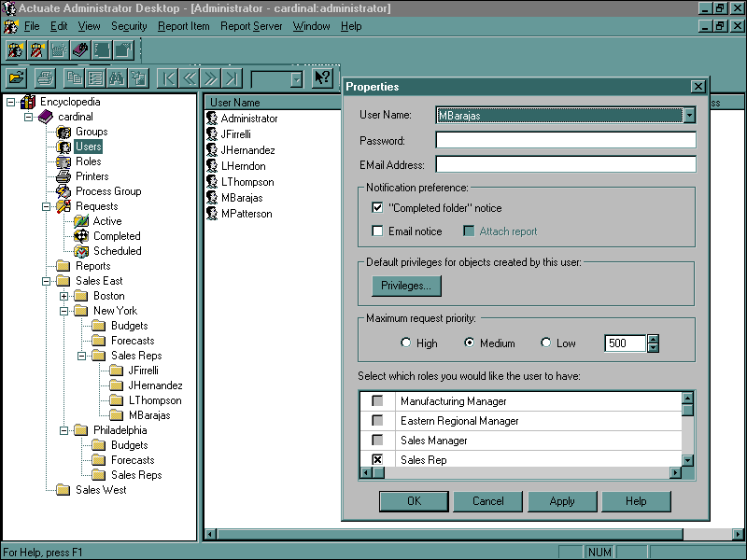Select Printers node in tree
The image size is (747, 560).
(x=92, y=176)
